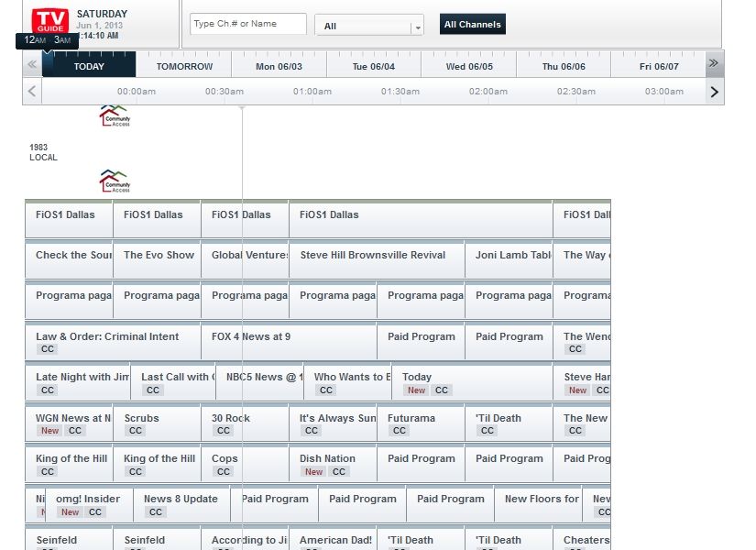Open the Today show listing
Viewport: 756px width, 550px height.
(x=472, y=382)
